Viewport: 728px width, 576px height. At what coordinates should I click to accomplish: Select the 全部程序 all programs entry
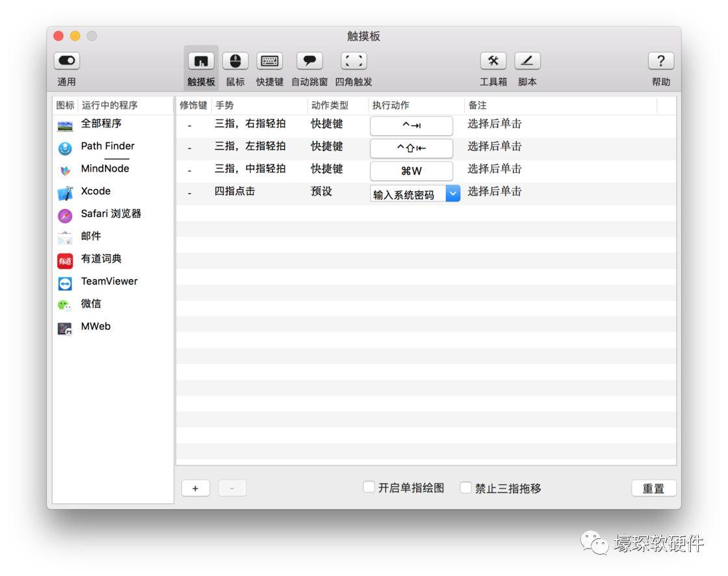point(101,124)
